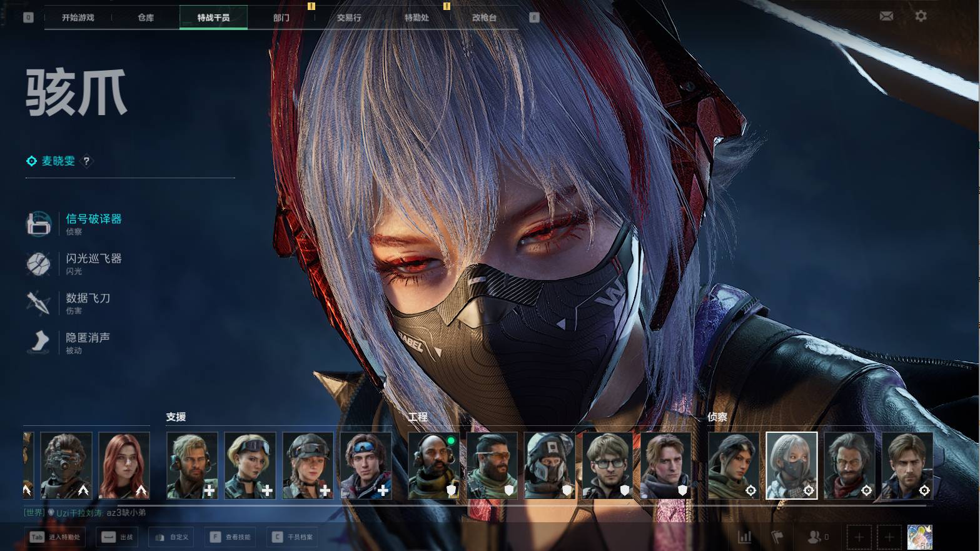
Task: Select the 隐匿消声 passive skill icon
Action: tap(39, 342)
